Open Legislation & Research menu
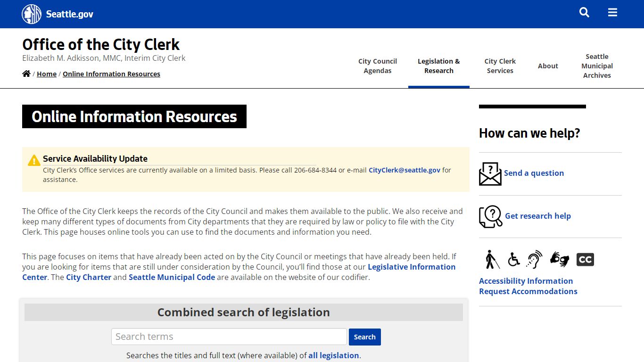This screenshot has height=362, width=644. [439, 66]
